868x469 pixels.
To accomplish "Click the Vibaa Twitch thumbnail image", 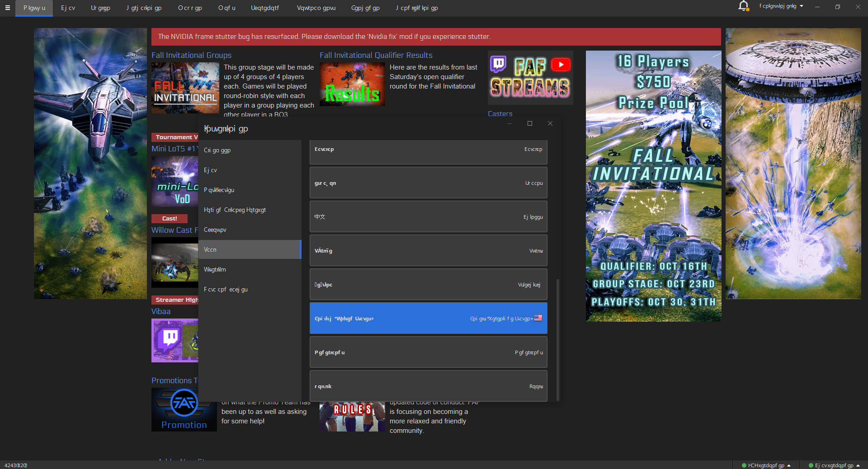I will 175,340.
